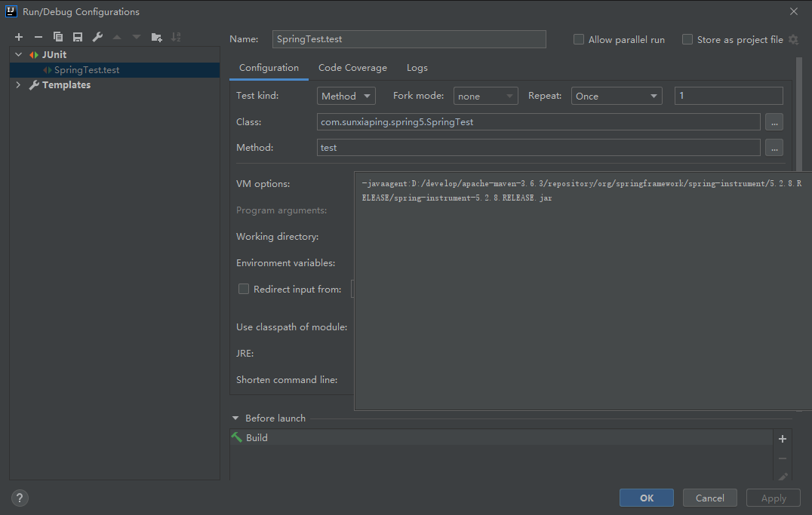Click the Method input field
Screen dimensions: 812x515
coord(539,148)
